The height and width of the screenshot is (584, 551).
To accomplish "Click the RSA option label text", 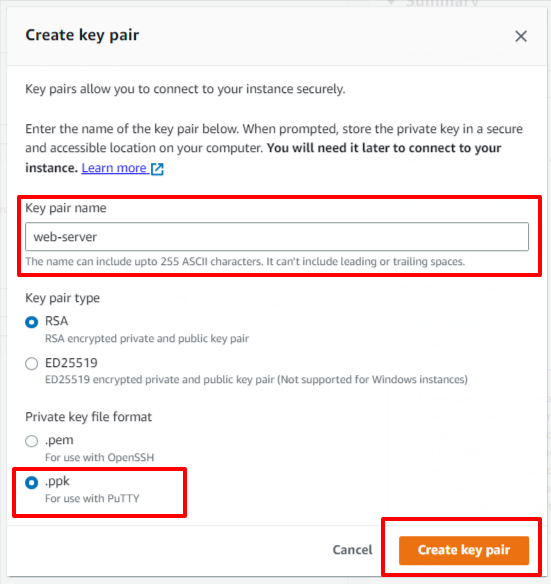I will pyautogui.click(x=57, y=321).
